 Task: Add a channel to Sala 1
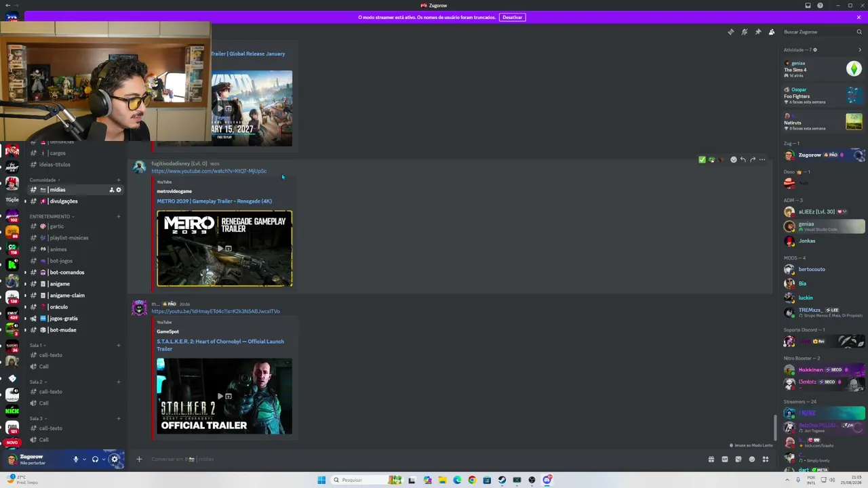119,345
